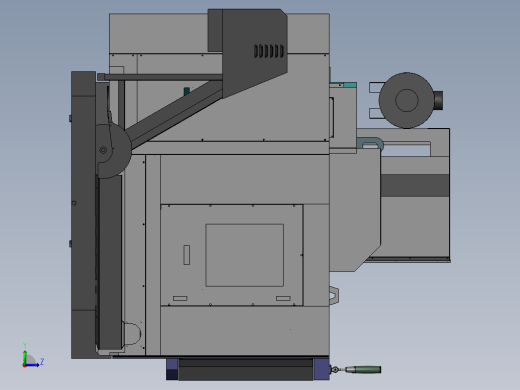
Task: Select the lifting lug on right side
Action: click(x=334, y=295)
